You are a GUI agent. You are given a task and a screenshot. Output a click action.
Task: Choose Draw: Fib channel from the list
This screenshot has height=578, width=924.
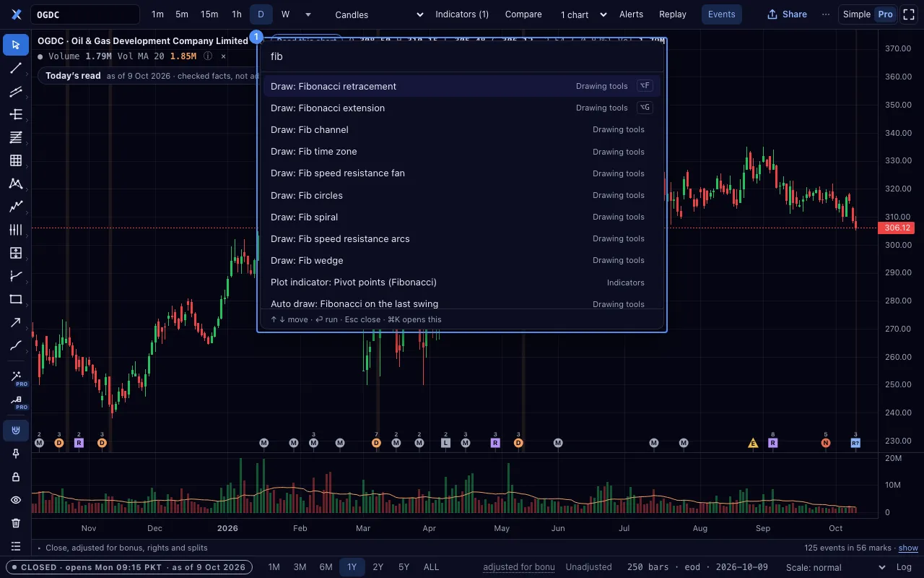[461, 129]
